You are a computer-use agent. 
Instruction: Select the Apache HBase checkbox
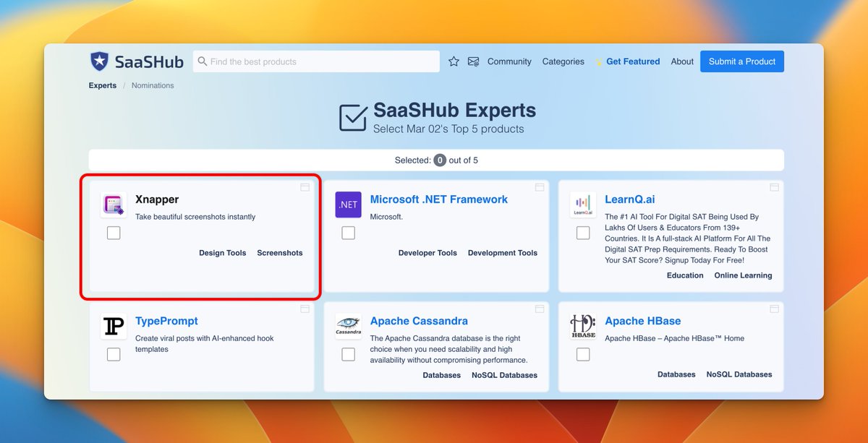pyautogui.click(x=583, y=354)
